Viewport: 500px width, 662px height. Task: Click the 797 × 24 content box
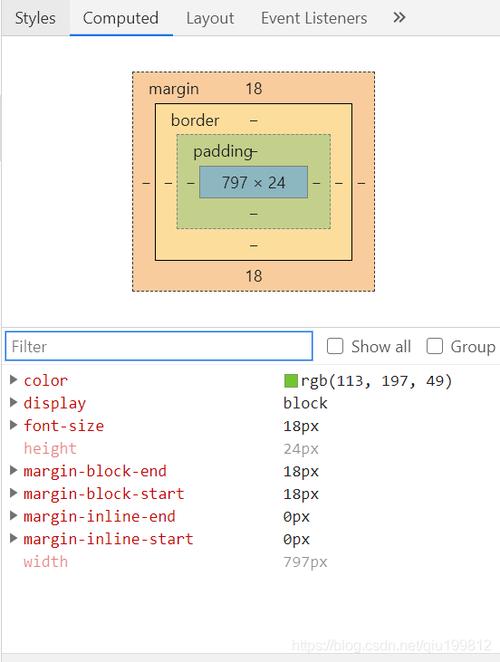click(x=253, y=182)
